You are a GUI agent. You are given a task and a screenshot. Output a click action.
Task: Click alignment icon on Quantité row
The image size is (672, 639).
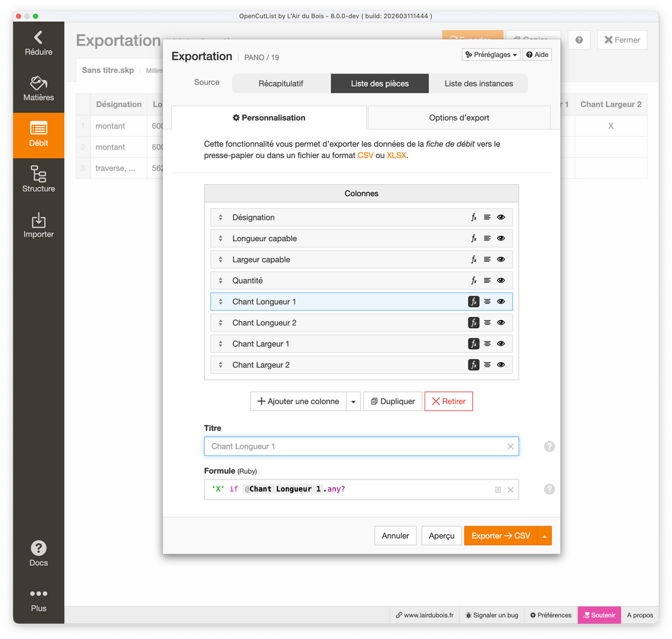click(x=487, y=281)
